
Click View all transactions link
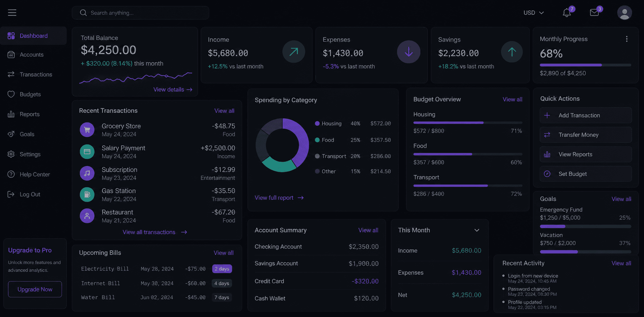coord(155,232)
